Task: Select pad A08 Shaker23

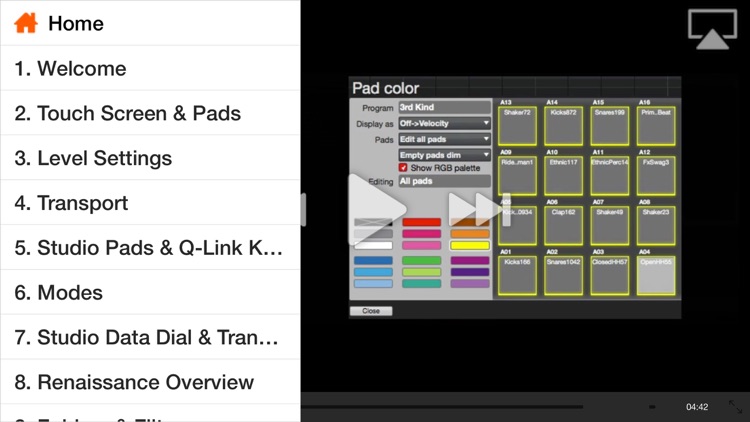Action: click(x=656, y=225)
